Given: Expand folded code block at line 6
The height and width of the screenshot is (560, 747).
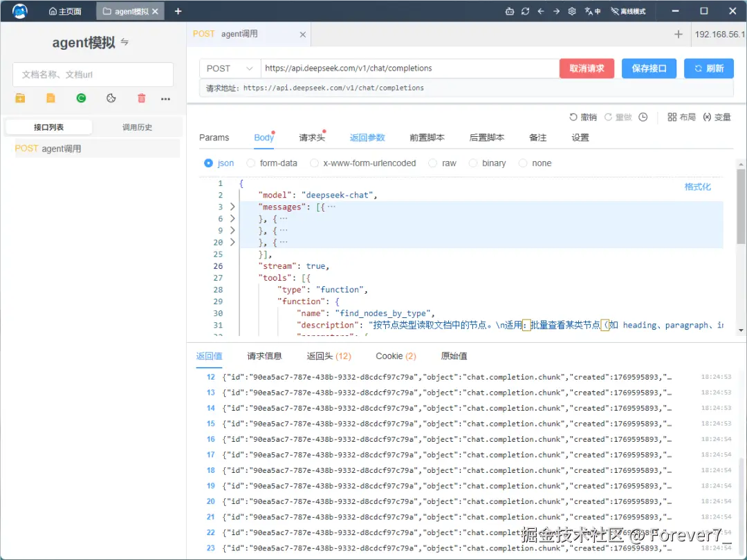Looking at the screenshot, I should [232, 218].
